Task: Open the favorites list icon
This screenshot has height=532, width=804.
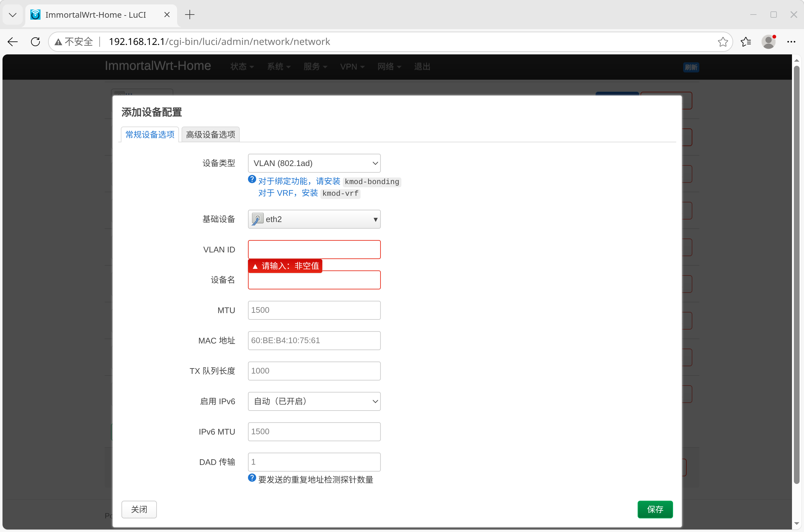Action: click(x=746, y=42)
